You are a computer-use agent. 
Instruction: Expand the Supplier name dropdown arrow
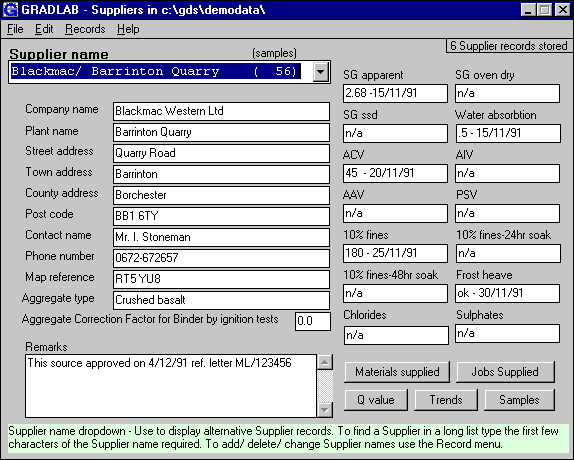320,71
